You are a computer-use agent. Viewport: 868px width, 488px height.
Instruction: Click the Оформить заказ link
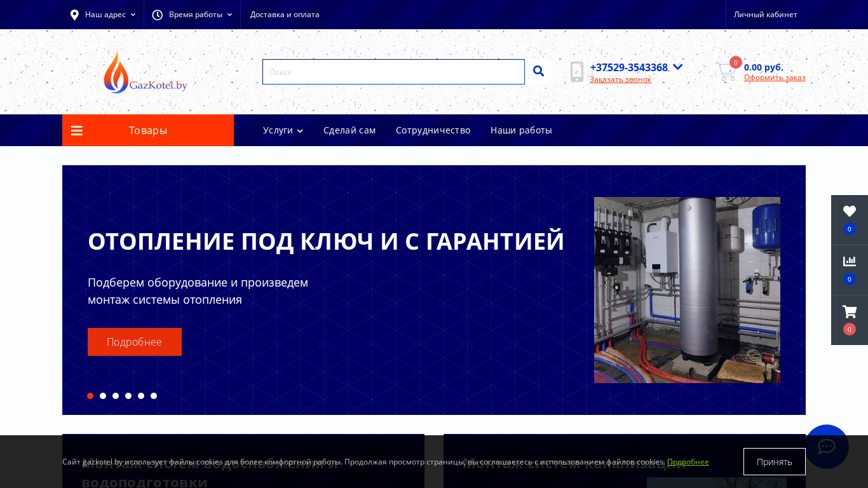775,78
